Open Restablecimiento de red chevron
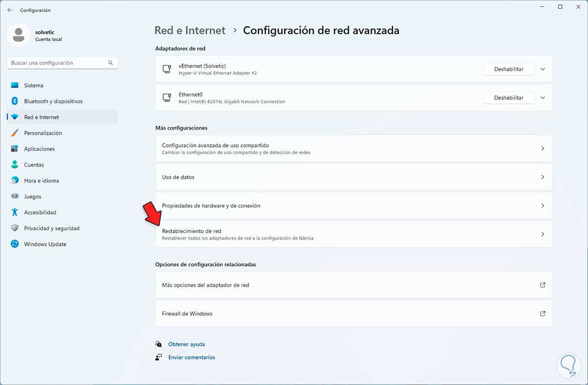The image size is (588, 385). pos(542,234)
